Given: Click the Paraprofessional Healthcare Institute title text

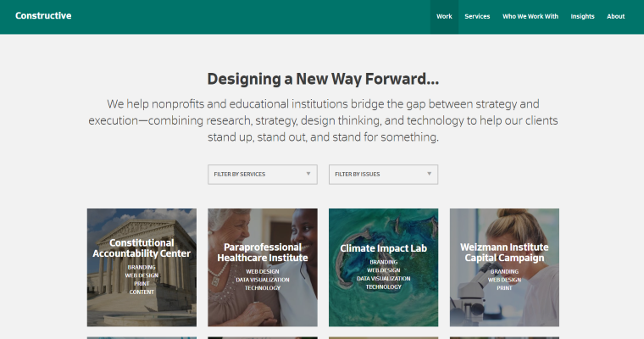Looking at the screenshot, I should pyautogui.click(x=263, y=253).
